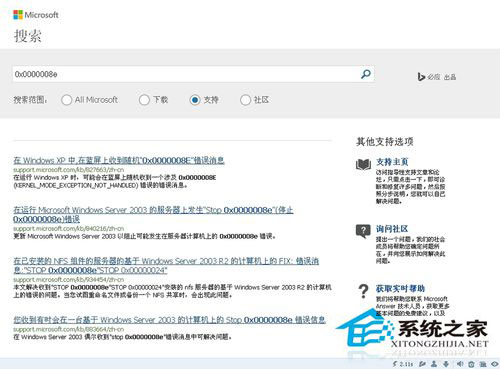Click the book icon for 支持主页

coord(363,164)
